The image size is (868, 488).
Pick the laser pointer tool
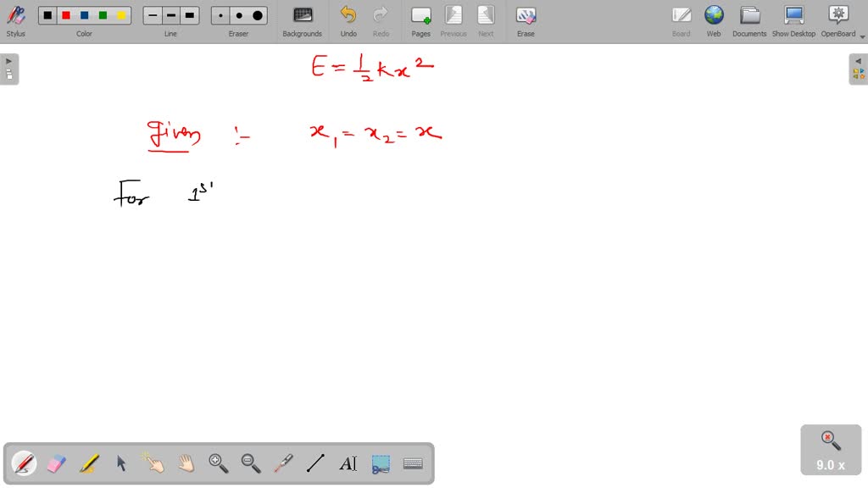click(283, 463)
